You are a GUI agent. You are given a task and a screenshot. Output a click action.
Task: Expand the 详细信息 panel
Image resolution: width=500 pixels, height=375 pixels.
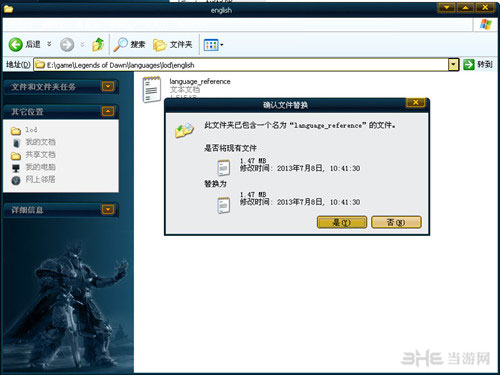click(108, 209)
